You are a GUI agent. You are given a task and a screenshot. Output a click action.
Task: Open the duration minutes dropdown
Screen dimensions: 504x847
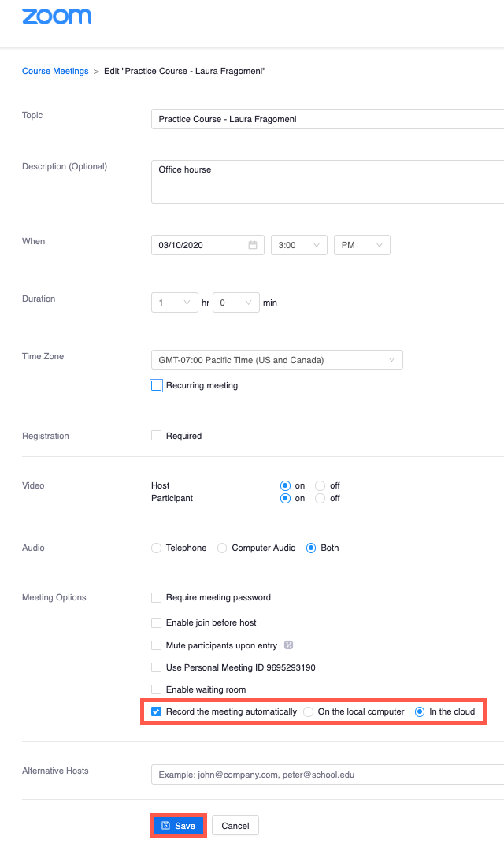pos(236,303)
